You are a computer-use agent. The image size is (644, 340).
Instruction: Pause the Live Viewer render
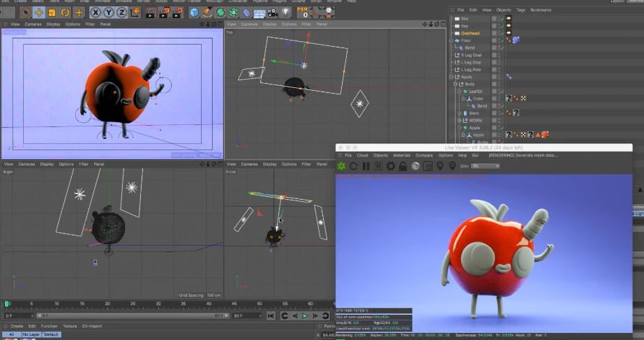coord(366,166)
